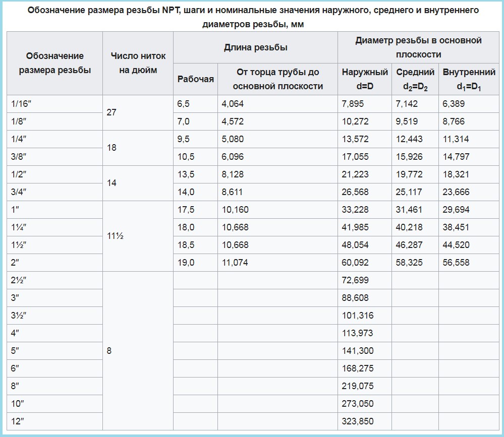Click the 'Наружный d=D' column header

coord(365,79)
